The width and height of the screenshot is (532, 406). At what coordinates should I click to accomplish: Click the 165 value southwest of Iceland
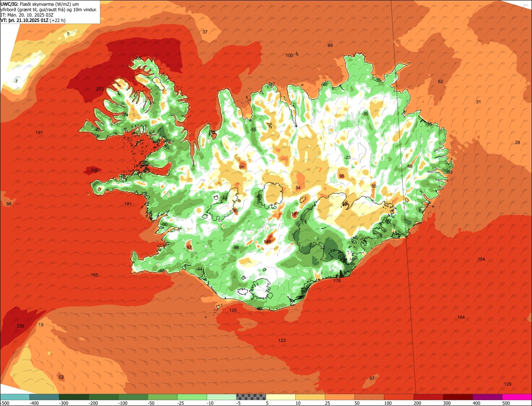(94, 275)
